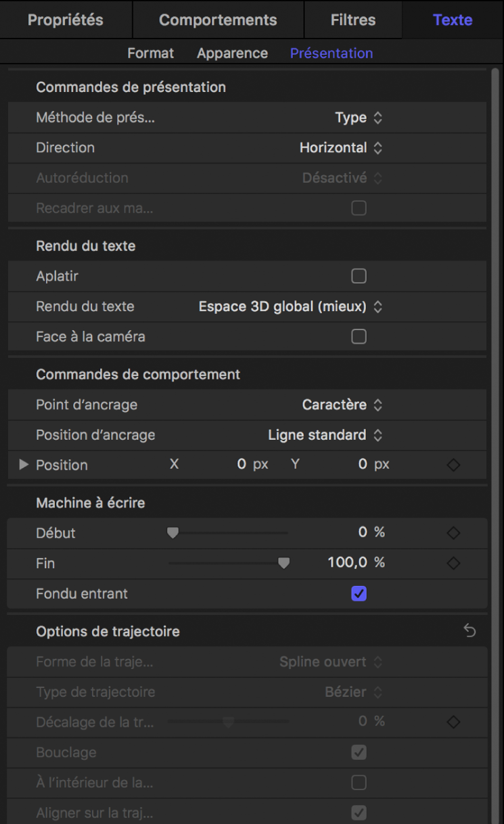
Task: Uncheck the Fondu entrant checkbox
Action: [x=359, y=594]
